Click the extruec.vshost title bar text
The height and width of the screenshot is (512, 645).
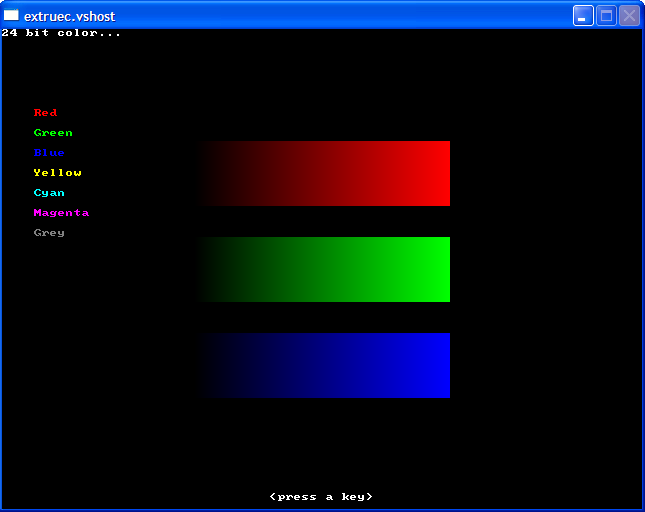tap(69, 16)
